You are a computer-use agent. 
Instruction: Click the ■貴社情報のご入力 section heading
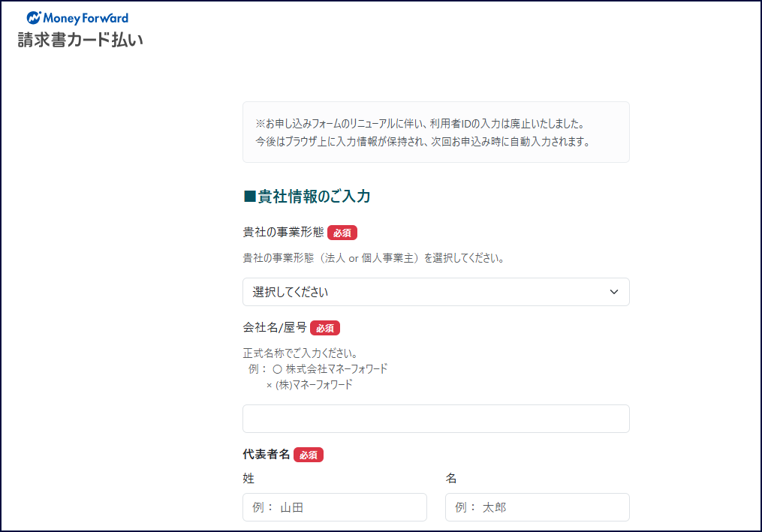307,197
